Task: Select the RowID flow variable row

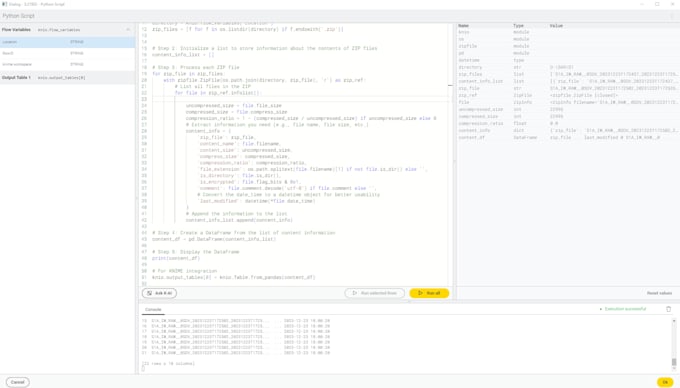Action: pos(68,53)
